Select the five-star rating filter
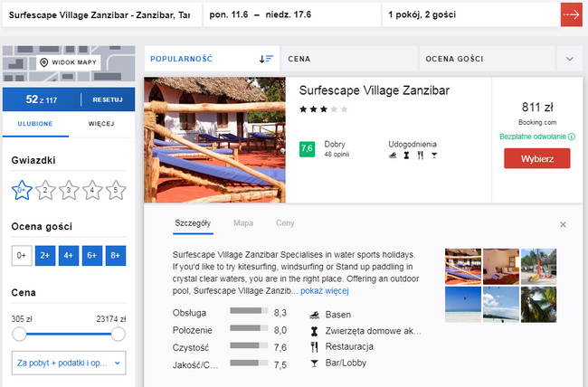This screenshot has height=387, width=588. 115,190
